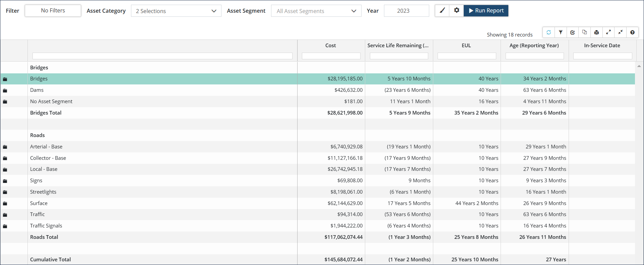Run the report
Screen dimensions: 644x265
(x=486, y=10)
